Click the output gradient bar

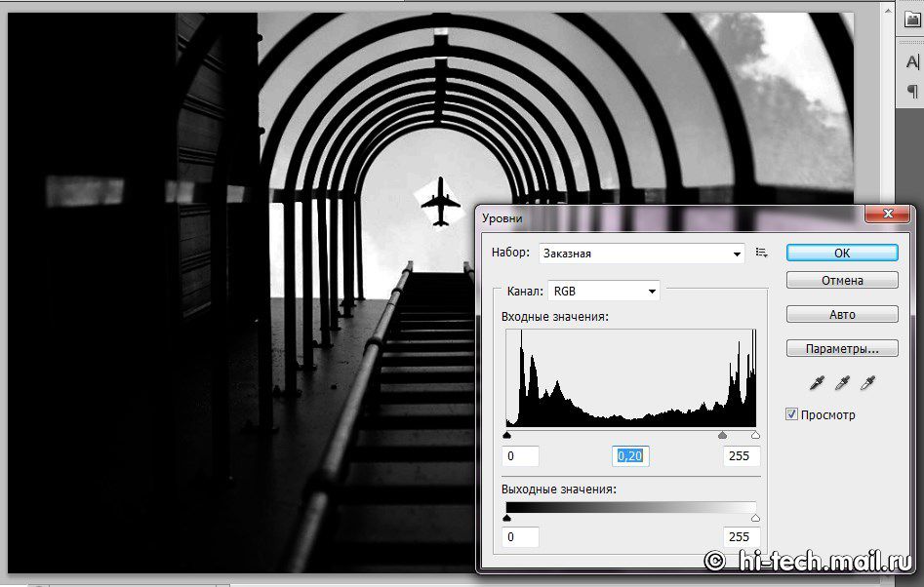[x=631, y=507]
